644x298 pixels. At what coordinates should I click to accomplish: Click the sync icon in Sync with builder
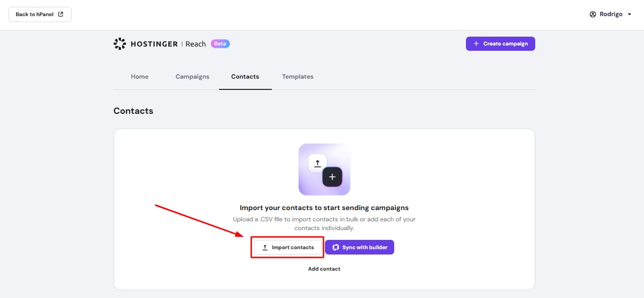(x=336, y=248)
